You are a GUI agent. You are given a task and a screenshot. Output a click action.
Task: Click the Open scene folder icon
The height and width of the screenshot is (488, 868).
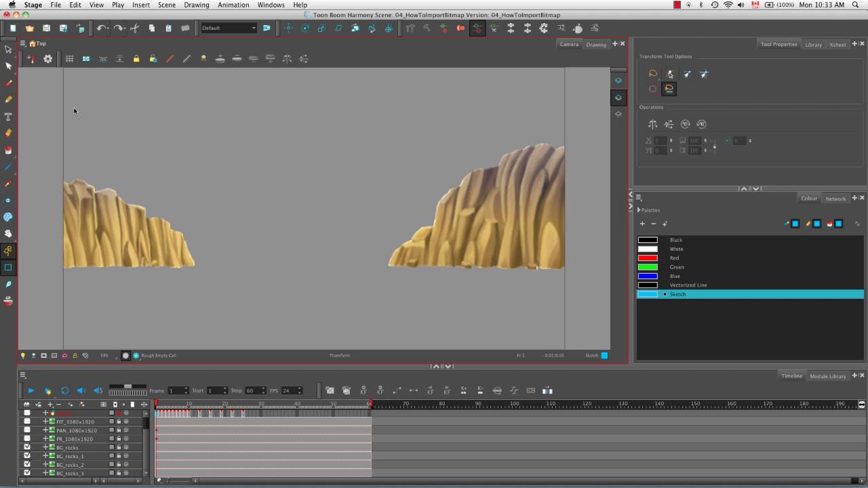point(29,28)
